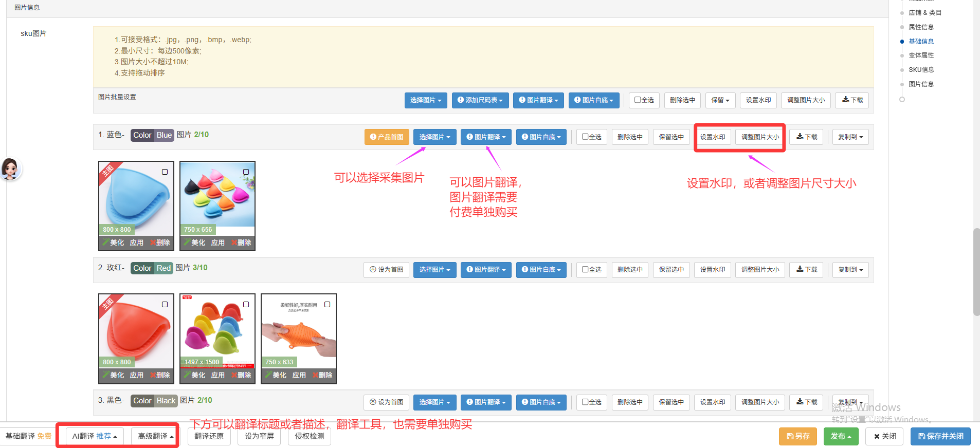The height and width of the screenshot is (448, 980).
Task: Go to 变体属性 in the side navigation
Action: tap(921, 55)
